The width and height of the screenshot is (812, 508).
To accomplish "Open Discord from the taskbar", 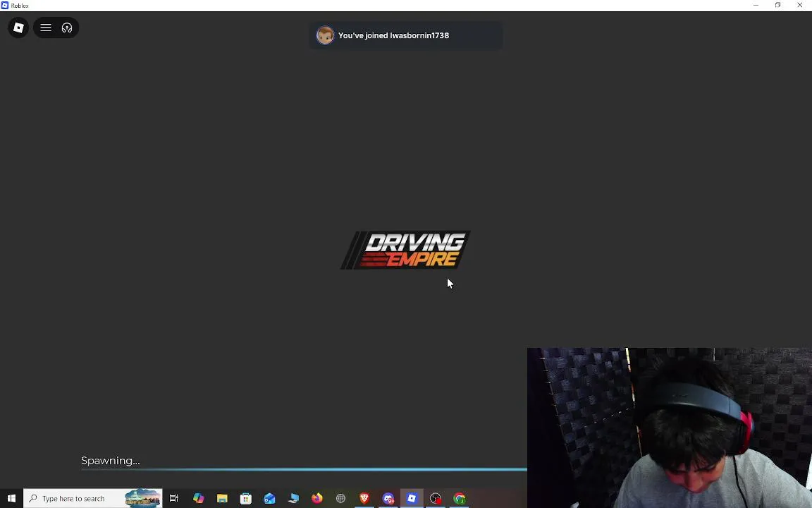I will (x=388, y=498).
